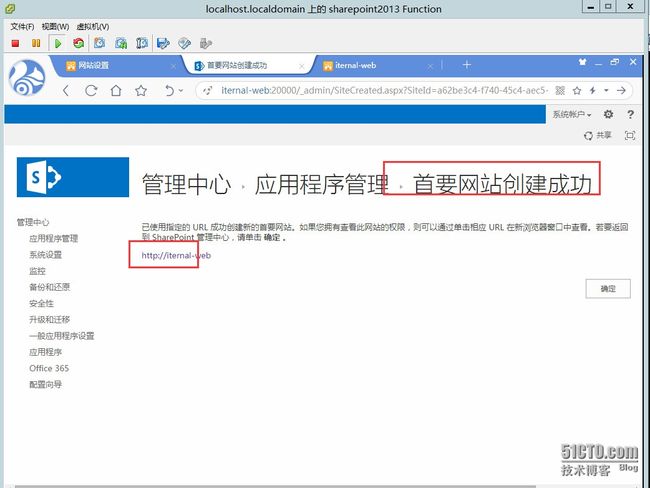Click the lightning speed mode icon
The width and height of the screenshot is (650, 488).
(x=592, y=90)
